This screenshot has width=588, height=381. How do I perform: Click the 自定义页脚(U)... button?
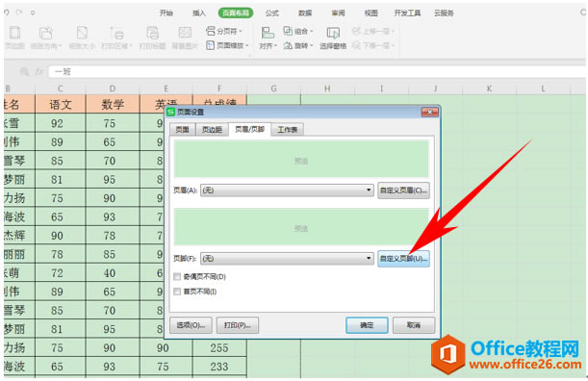tap(403, 259)
